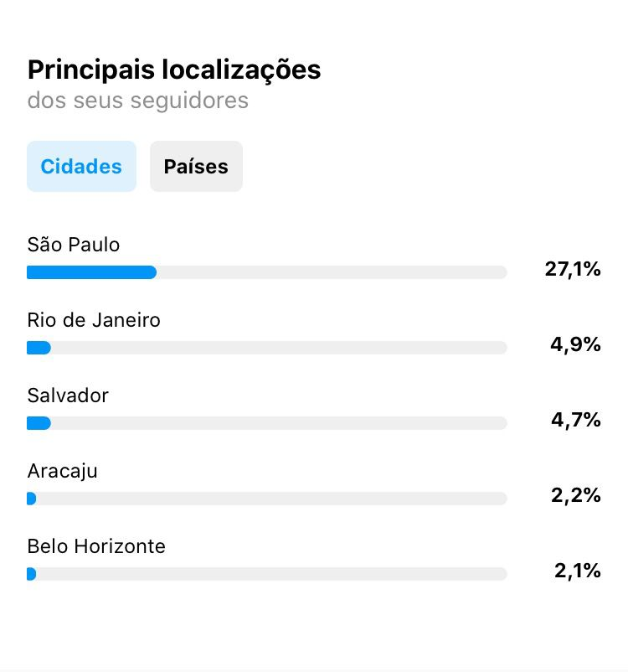The width and height of the screenshot is (628, 672).
Task: Click the Belo Horizonte progress bar
Action: 267,574
